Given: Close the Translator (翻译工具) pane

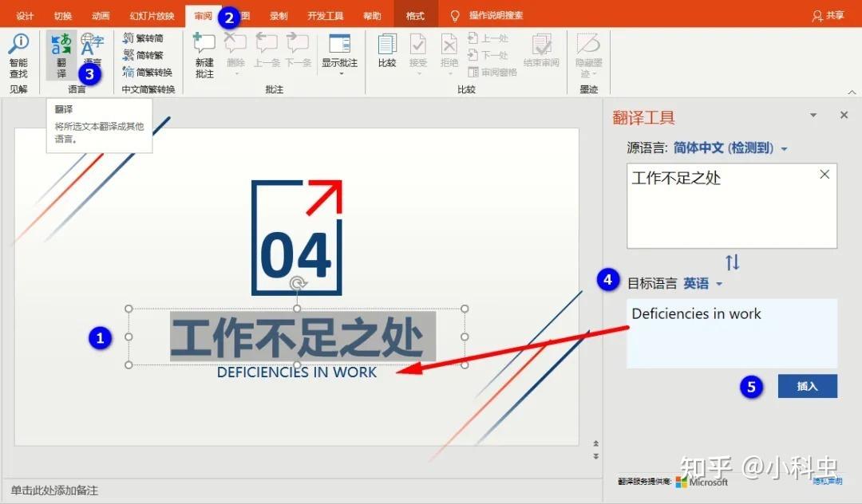Looking at the screenshot, I should click(x=844, y=115).
